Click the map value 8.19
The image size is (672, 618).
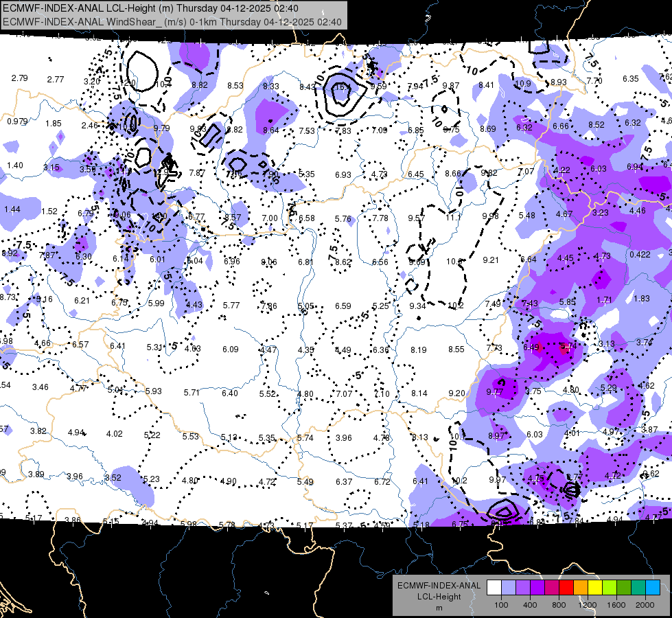(418, 350)
